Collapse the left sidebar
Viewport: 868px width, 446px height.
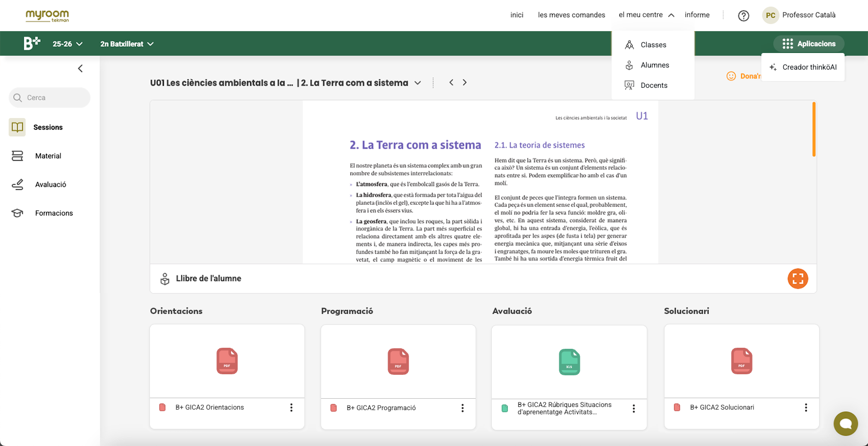coord(80,69)
